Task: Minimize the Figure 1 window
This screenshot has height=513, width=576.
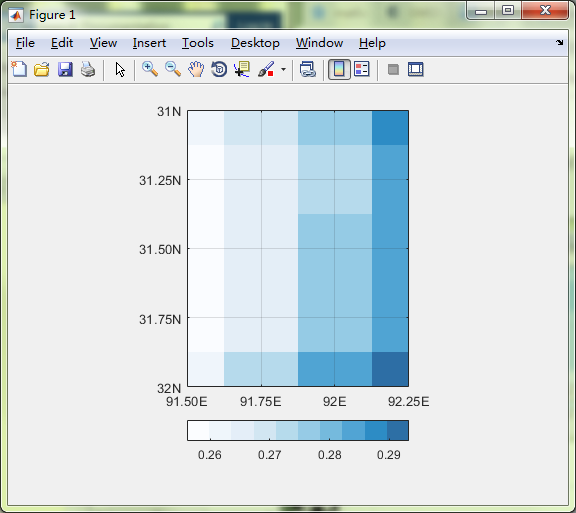Action: tap(481, 11)
